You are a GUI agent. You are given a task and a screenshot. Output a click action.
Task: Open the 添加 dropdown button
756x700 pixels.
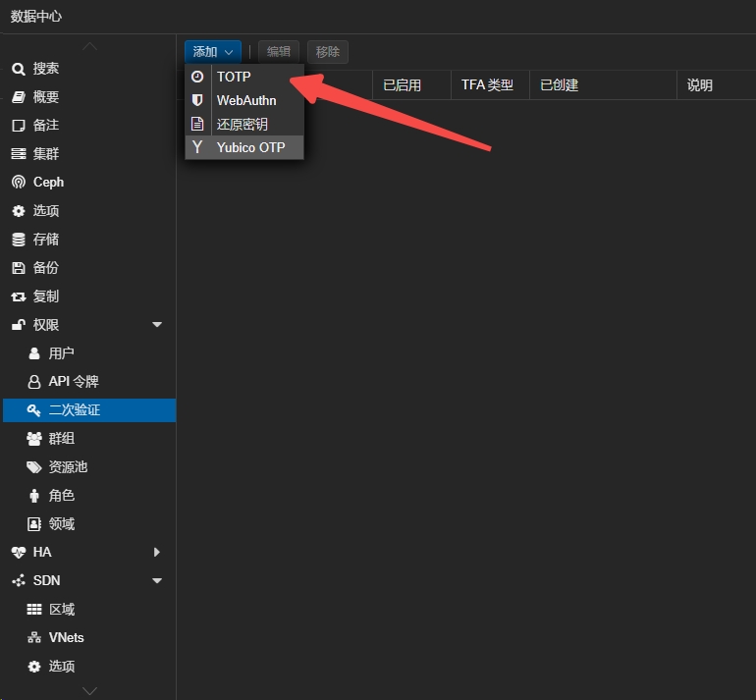pyautogui.click(x=213, y=52)
